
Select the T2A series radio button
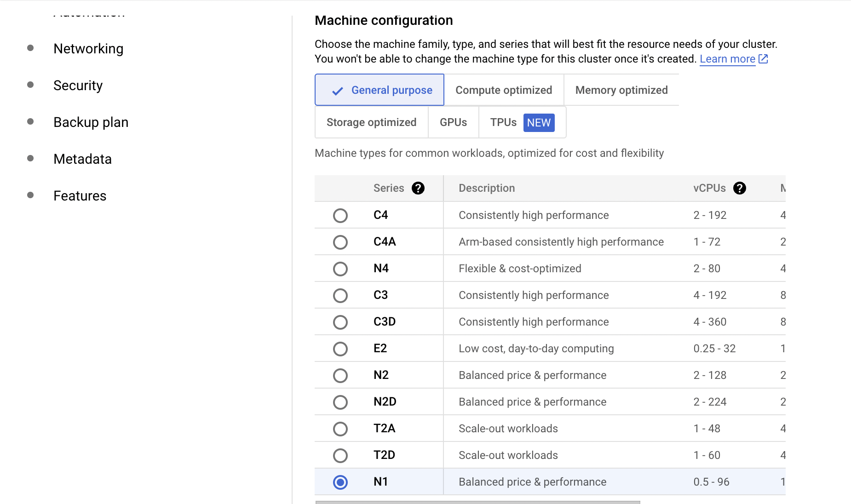(x=340, y=429)
